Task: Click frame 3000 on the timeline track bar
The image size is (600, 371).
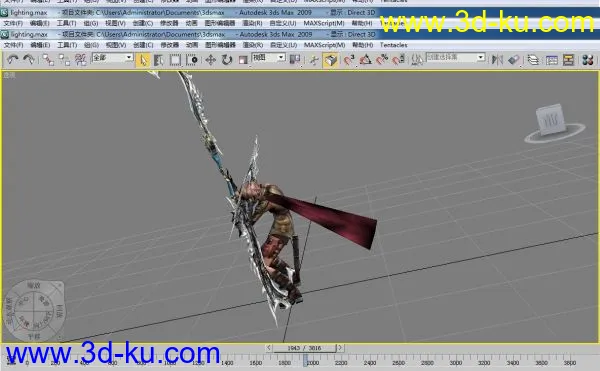Action: click(455, 363)
